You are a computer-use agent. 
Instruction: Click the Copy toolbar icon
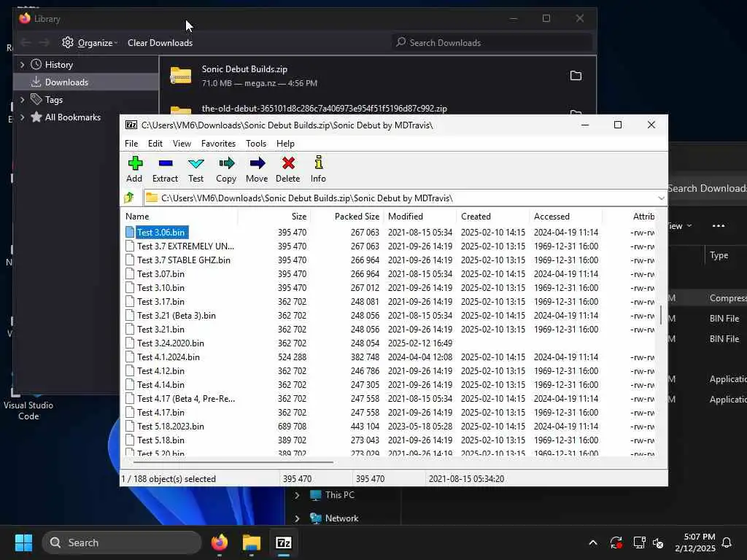(226, 169)
